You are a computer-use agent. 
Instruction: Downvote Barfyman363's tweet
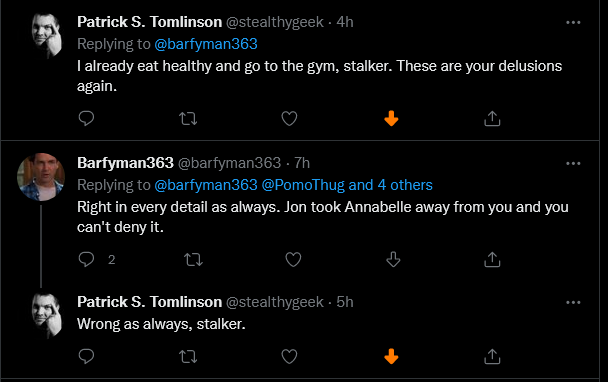[393, 259]
